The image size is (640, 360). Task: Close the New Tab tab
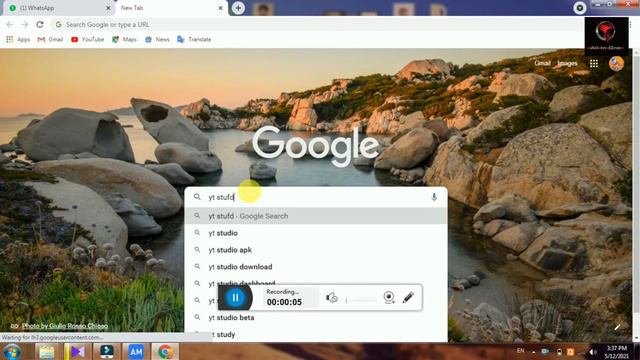click(220, 8)
